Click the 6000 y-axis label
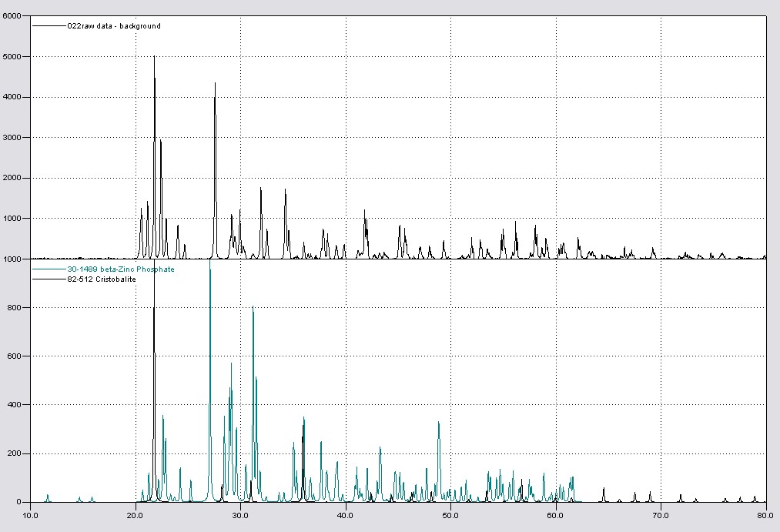Screen dimensions: 780x532 point(12,16)
